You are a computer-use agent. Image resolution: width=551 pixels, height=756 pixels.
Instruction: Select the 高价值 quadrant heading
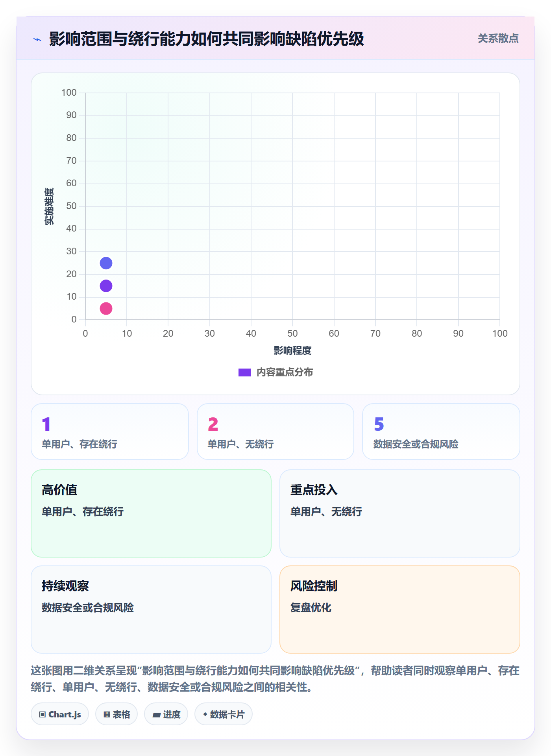pyautogui.click(x=59, y=490)
